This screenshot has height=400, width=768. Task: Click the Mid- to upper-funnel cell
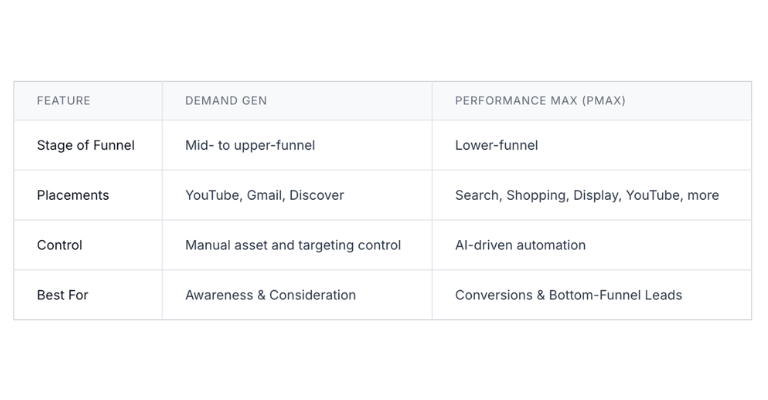250,145
